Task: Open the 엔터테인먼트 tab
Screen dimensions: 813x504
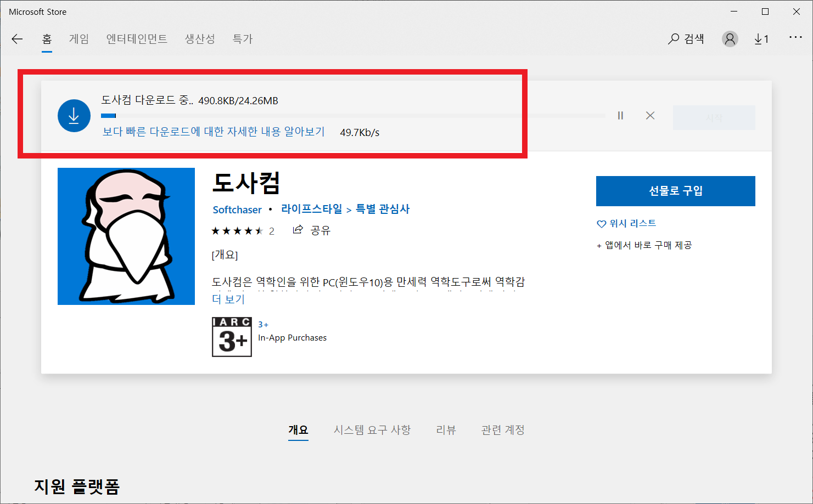Action: click(x=137, y=39)
